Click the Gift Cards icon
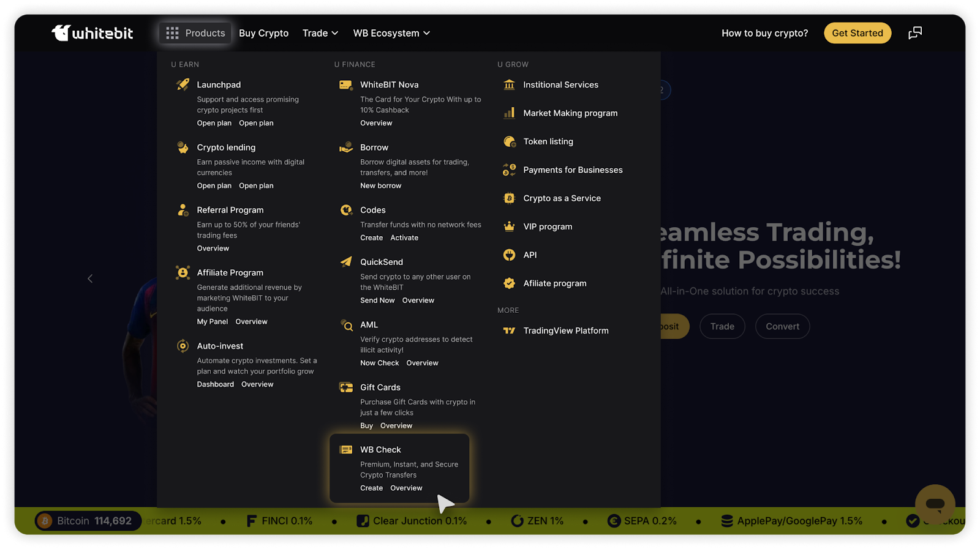Screen dimensions: 980x549 click(x=346, y=387)
